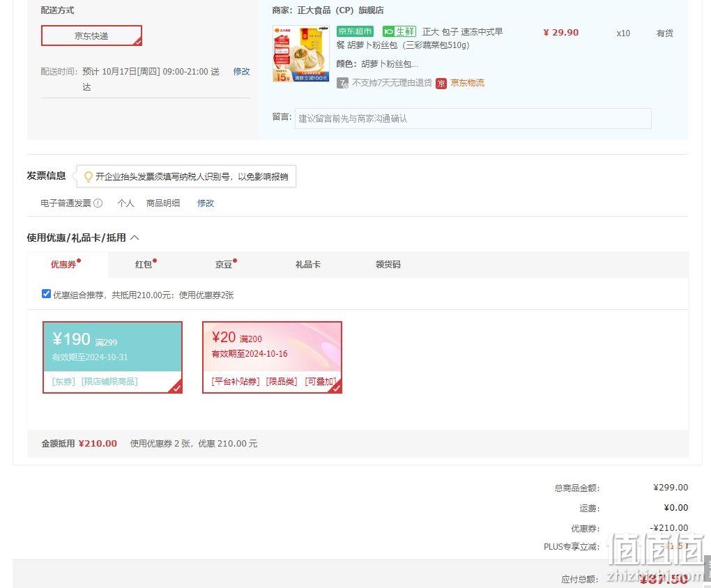Click the 运费 ¥0.00 value
This screenshot has height=588, width=711.
tap(675, 508)
